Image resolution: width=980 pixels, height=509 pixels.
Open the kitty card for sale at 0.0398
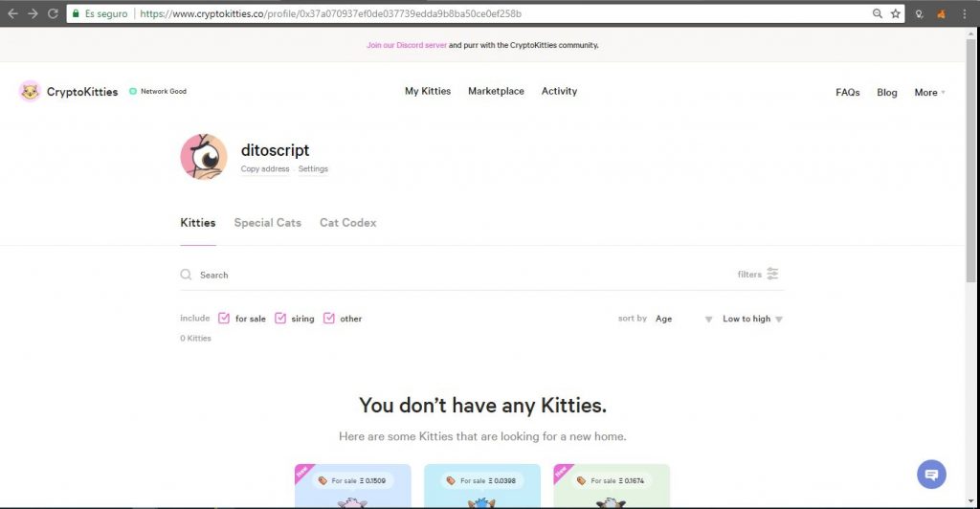tap(482, 487)
